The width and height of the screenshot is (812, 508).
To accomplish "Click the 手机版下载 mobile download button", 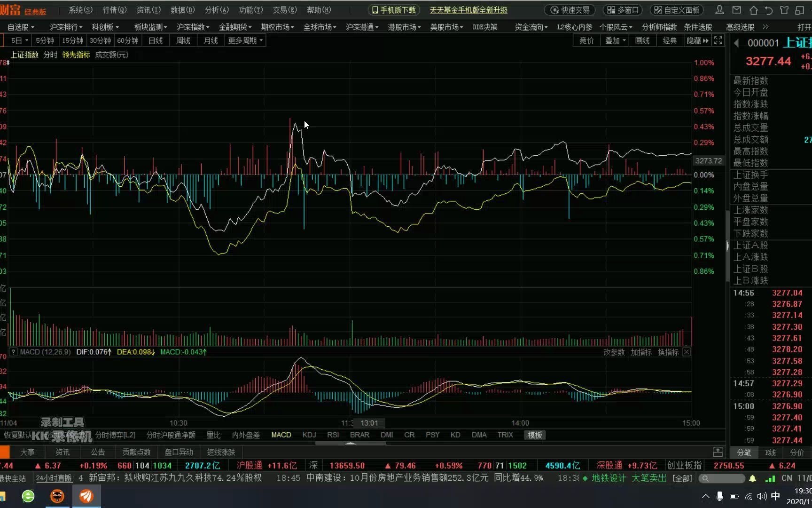I will [393, 10].
